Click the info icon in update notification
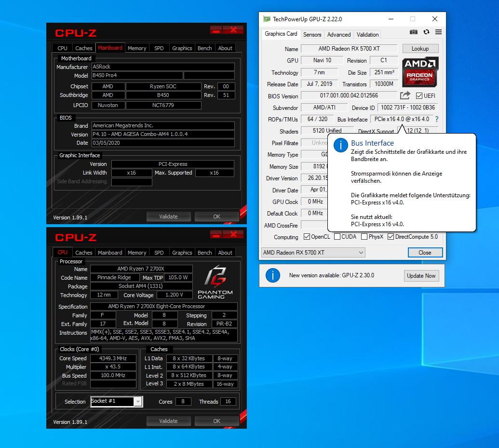Viewport: 499px width, 448px height. (x=273, y=275)
